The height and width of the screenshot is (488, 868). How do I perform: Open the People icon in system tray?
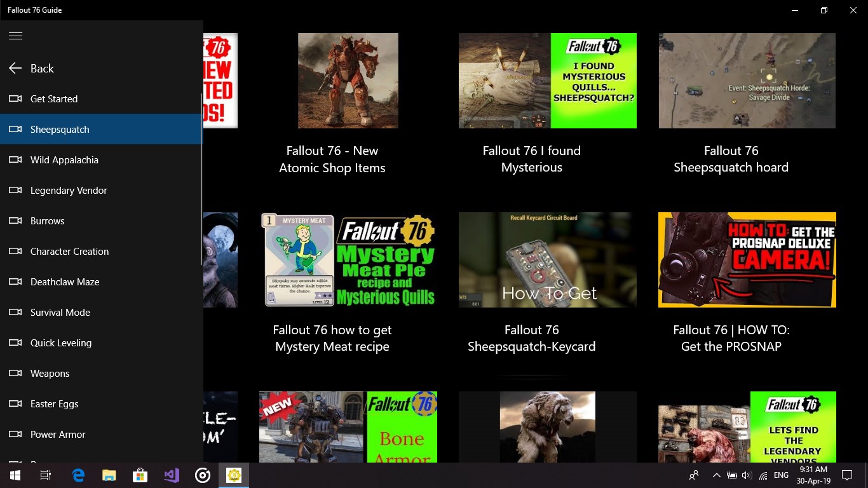[694, 475]
